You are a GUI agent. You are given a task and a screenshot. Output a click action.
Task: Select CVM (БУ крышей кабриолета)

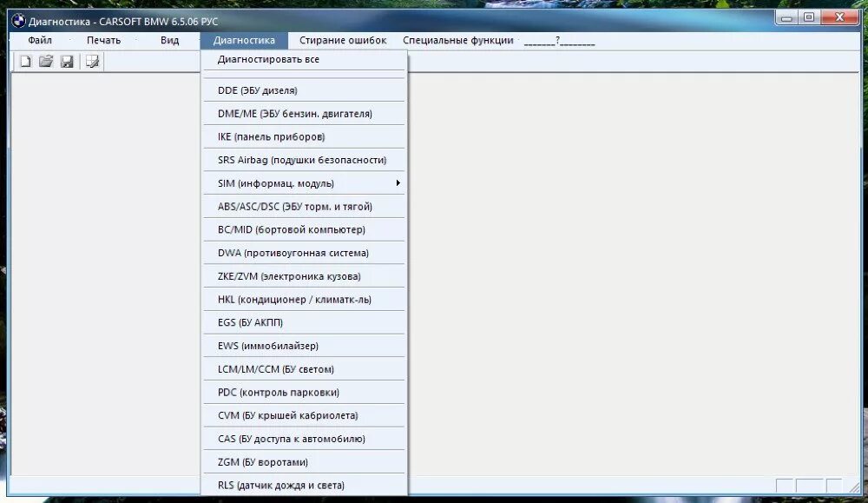pos(304,415)
